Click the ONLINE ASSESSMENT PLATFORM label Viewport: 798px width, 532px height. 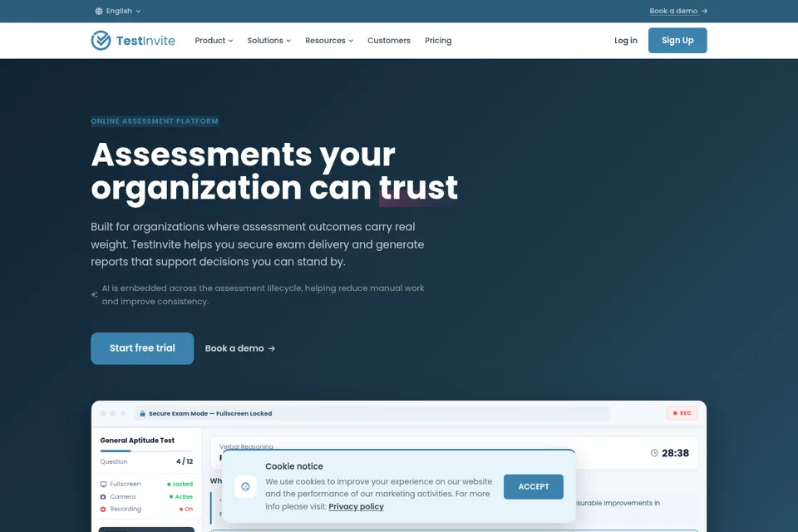coord(155,121)
